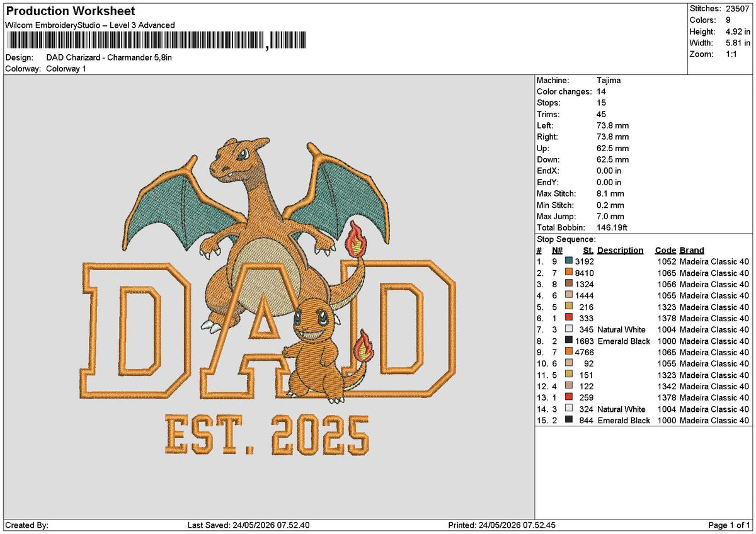
Task: Click Emerald Black in stop row 8
Action: [x=624, y=341]
